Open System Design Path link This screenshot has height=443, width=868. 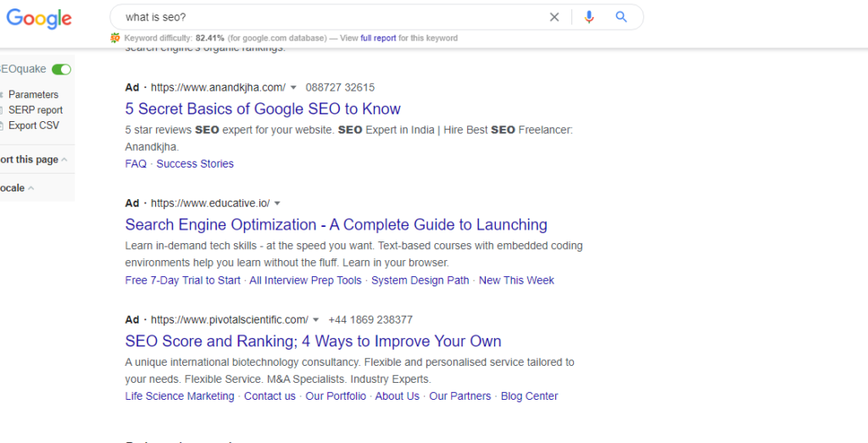click(x=420, y=280)
